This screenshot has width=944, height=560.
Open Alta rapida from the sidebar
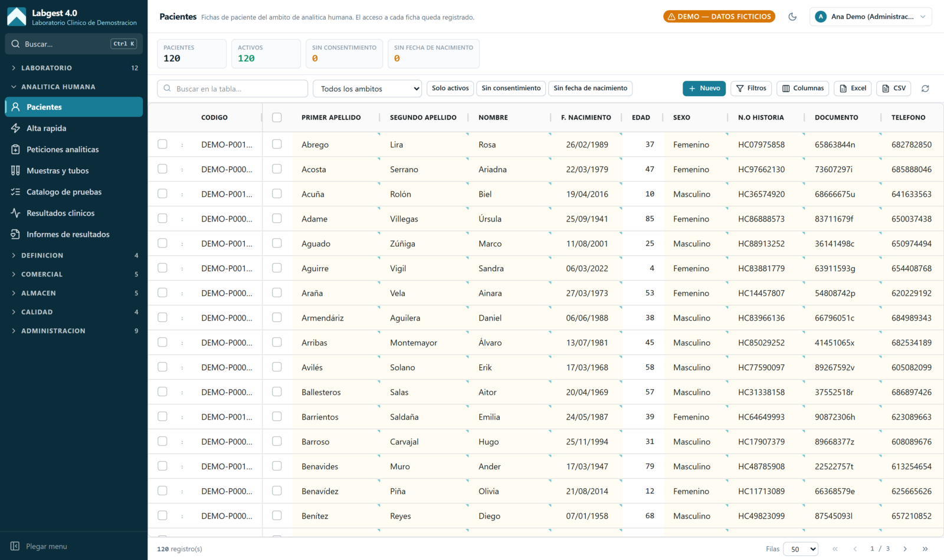tap(74, 128)
